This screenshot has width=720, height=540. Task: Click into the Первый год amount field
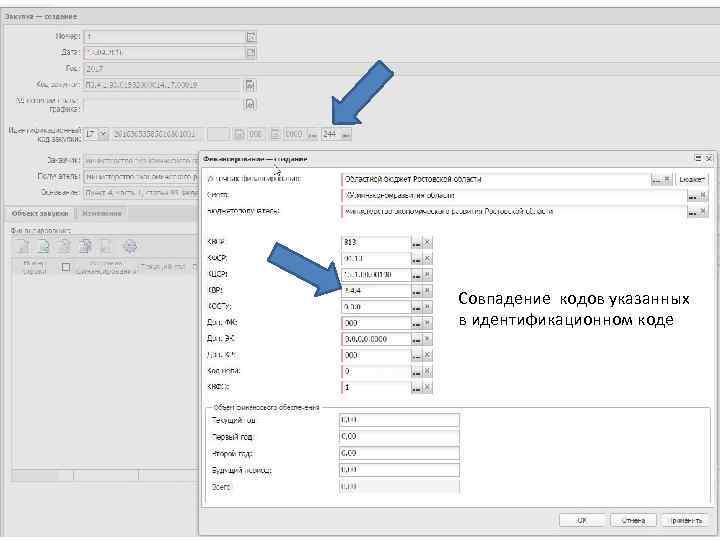click(399, 437)
